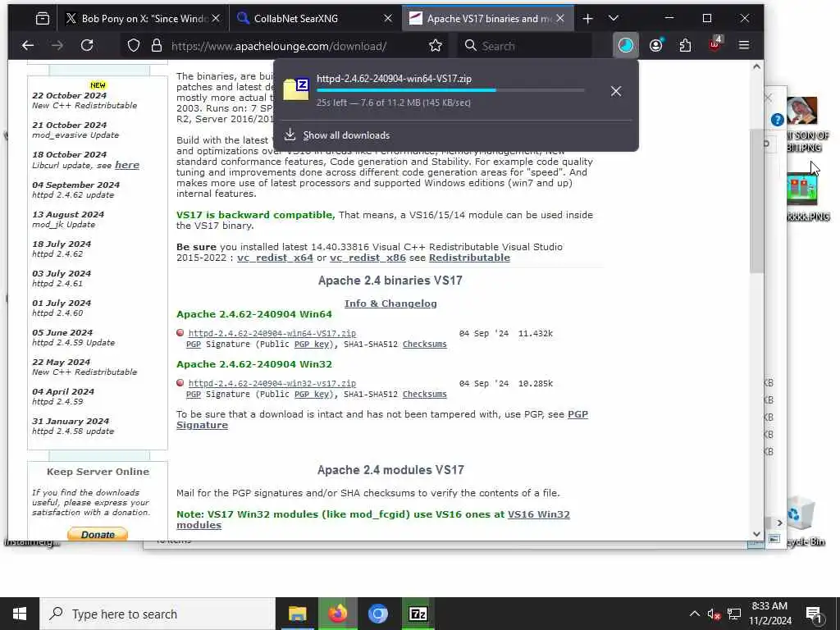
Task: Open the Libcurl update here link
Action: pyautogui.click(x=127, y=165)
